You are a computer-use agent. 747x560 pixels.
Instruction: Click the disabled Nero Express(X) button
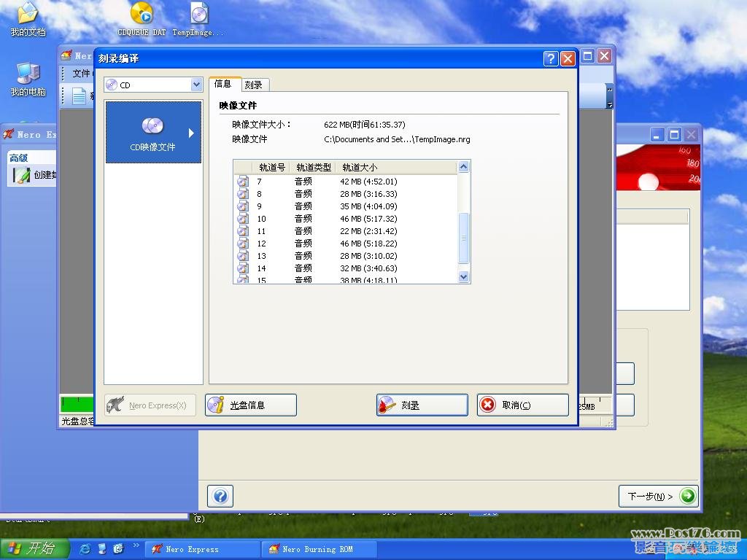[x=150, y=405]
